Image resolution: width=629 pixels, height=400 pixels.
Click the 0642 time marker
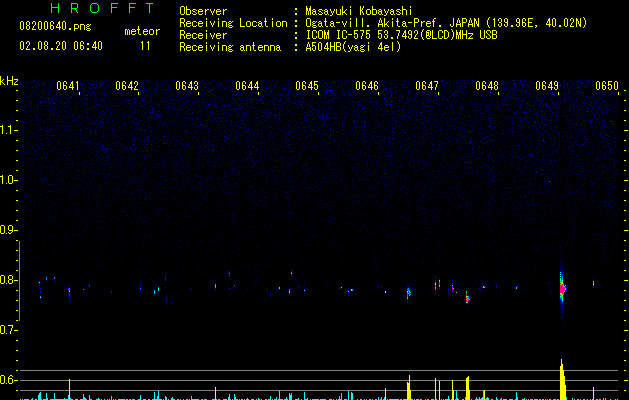(127, 86)
